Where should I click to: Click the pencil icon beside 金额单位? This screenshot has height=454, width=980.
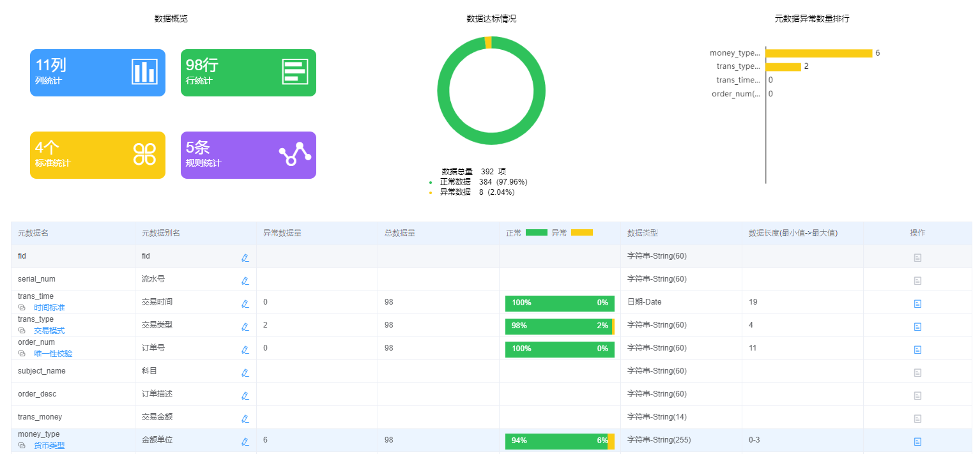click(245, 442)
